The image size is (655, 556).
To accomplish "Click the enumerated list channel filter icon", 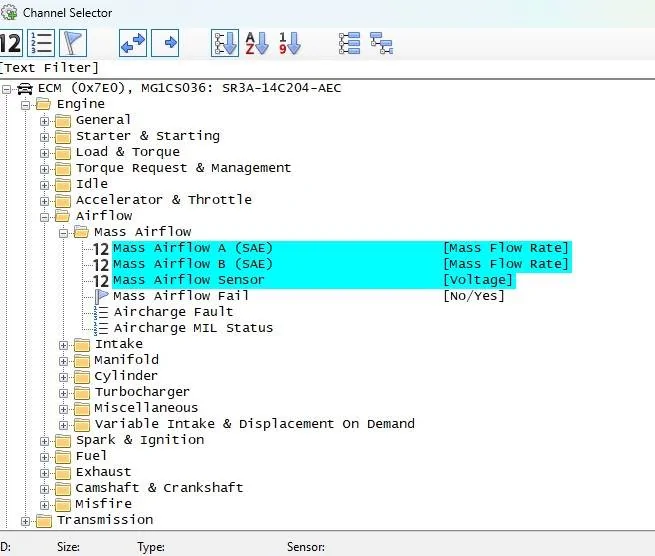I will 41,43.
